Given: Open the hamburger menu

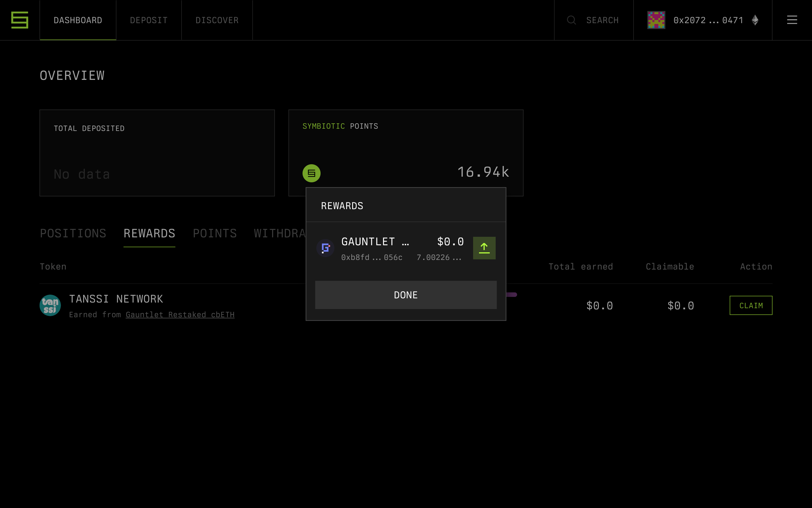Looking at the screenshot, I should 792,20.
